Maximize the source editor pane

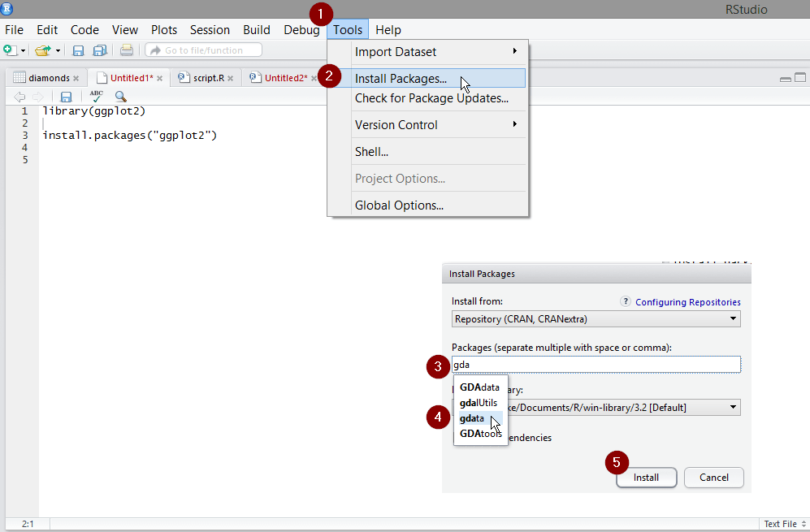[800, 77]
